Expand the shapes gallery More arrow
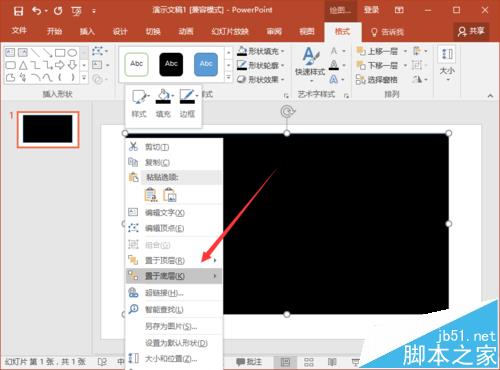Viewport: 500px width, 370px height. click(84, 77)
